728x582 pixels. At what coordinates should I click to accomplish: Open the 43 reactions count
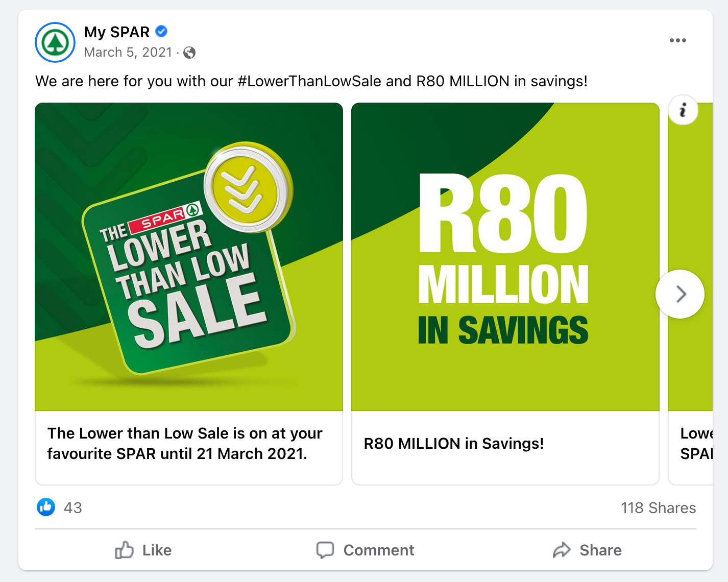(73, 508)
